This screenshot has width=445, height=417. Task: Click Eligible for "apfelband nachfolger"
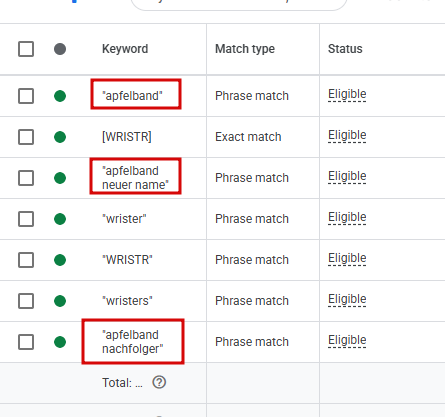tap(347, 341)
